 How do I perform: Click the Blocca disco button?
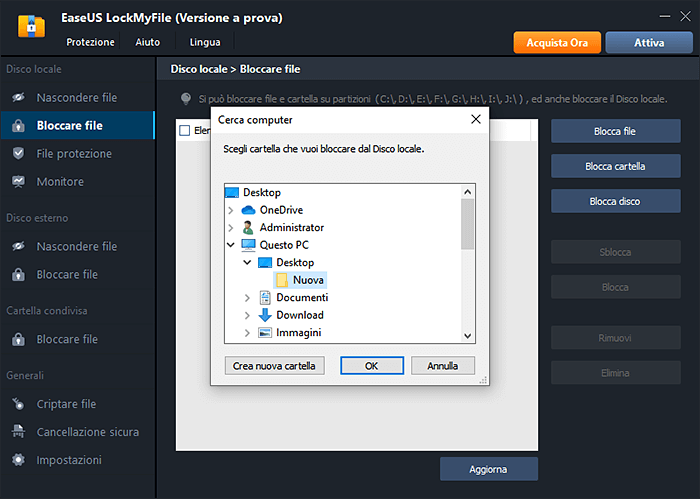coord(616,201)
